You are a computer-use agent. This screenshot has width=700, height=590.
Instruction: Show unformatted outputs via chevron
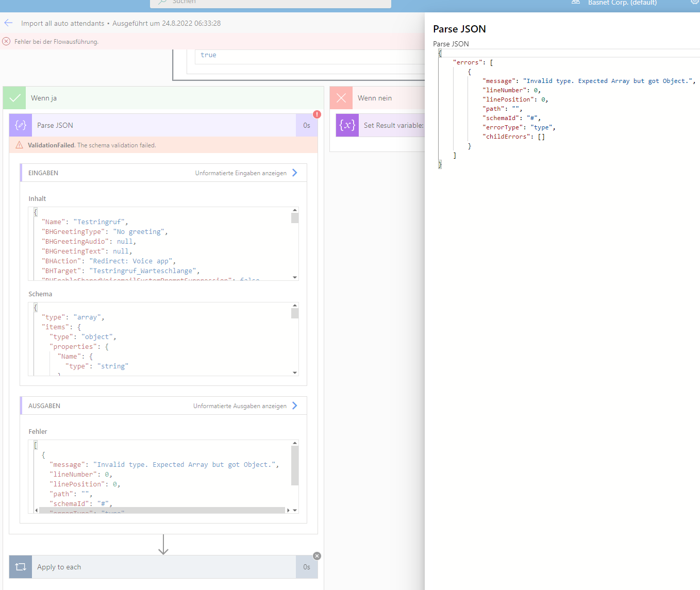pos(295,406)
